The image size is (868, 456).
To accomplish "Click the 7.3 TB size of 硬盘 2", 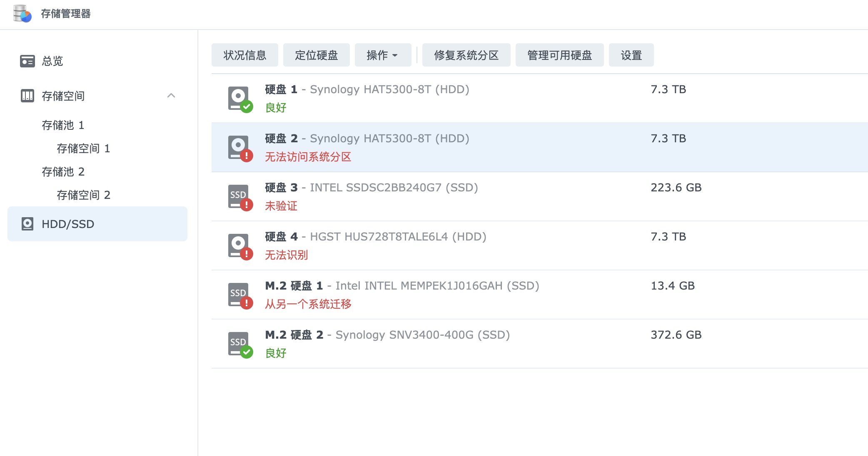I will coord(668,139).
